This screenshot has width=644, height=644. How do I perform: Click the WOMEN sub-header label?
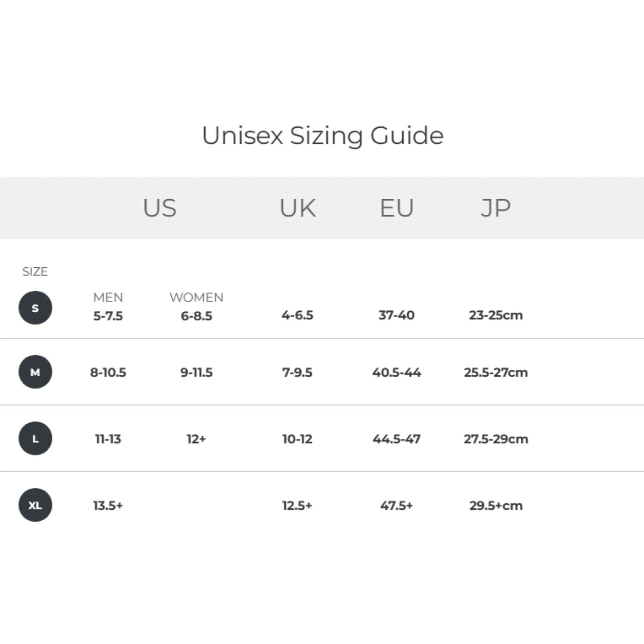coord(196,297)
